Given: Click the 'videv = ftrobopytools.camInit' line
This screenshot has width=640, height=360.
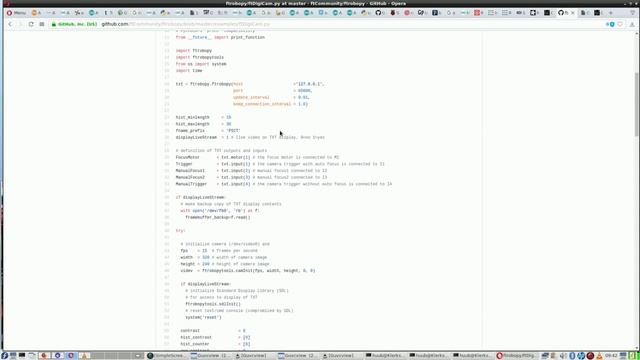Looking at the screenshot, I should pos(248,271).
